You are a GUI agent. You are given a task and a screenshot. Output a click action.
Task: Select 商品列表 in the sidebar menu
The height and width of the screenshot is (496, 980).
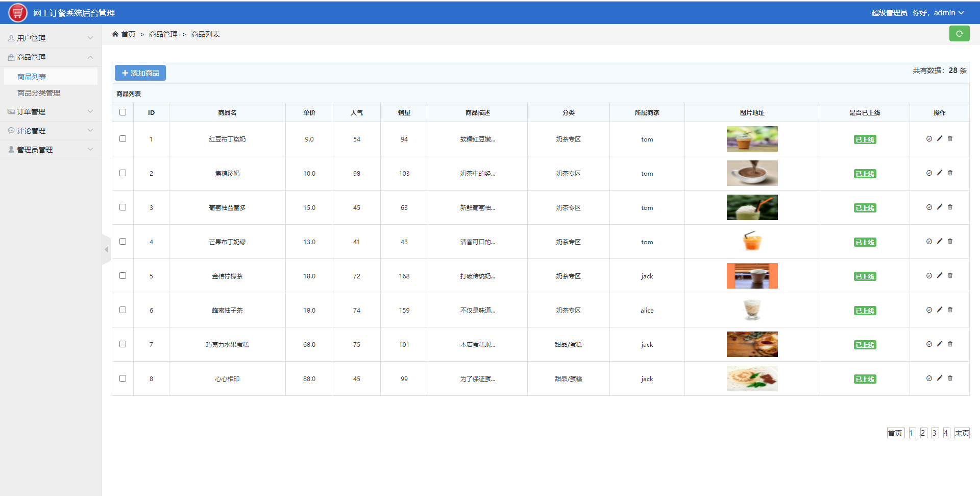tap(32, 77)
